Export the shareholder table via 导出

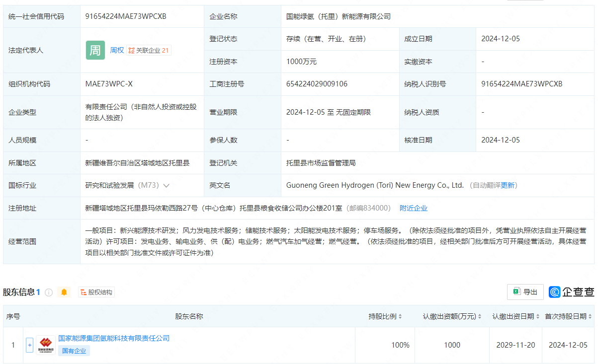tap(525, 292)
